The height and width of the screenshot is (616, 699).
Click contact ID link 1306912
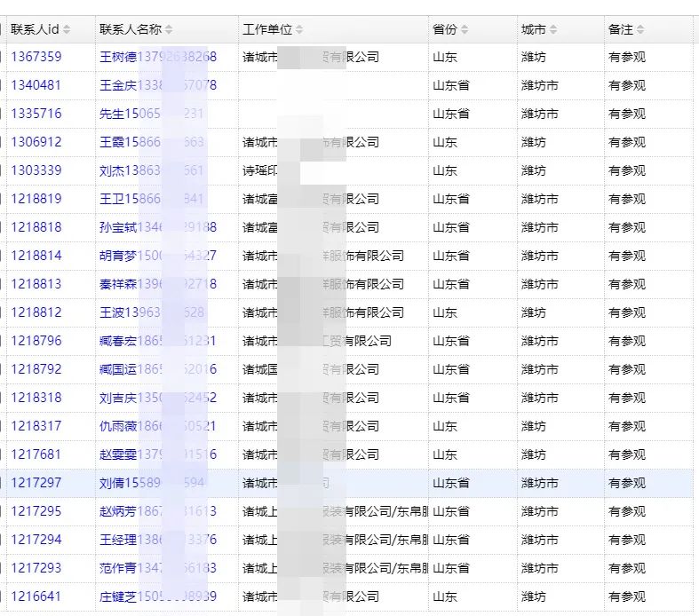(x=36, y=142)
